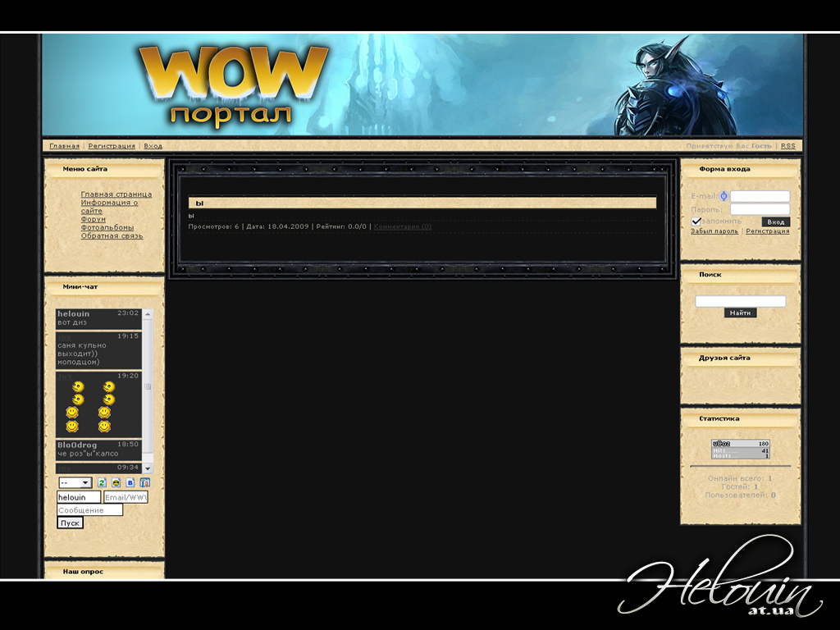Screen dimensions: 840x630
Task: Click the search box in 'Поиск' panel
Action: pos(741,301)
